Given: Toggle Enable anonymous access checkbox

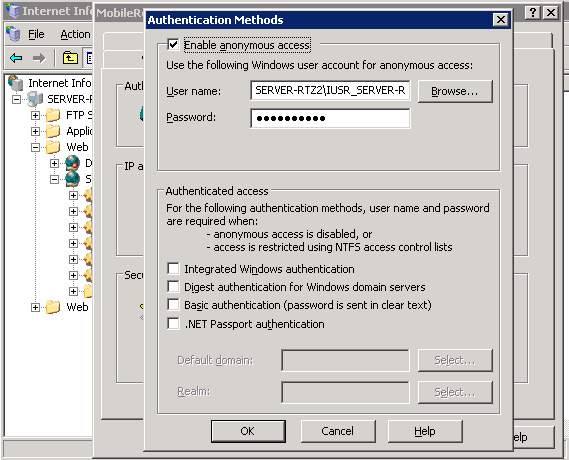Looking at the screenshot, I should click(173, 45).
